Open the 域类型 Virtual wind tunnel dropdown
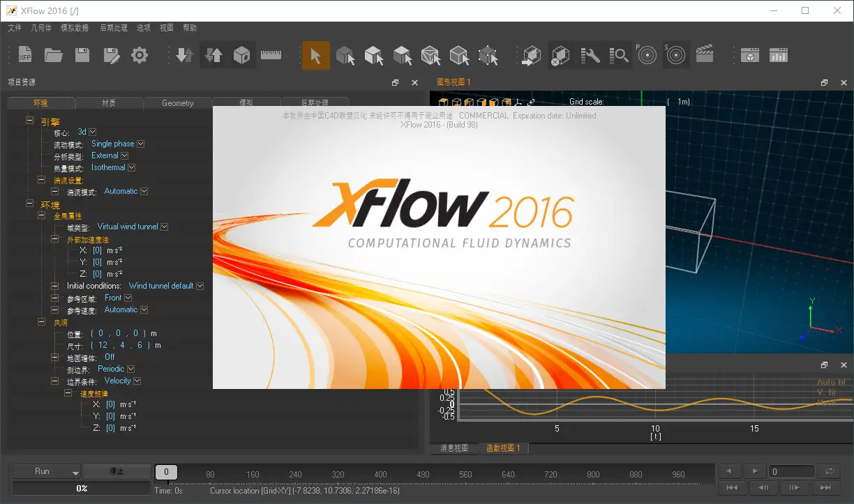 165,227
